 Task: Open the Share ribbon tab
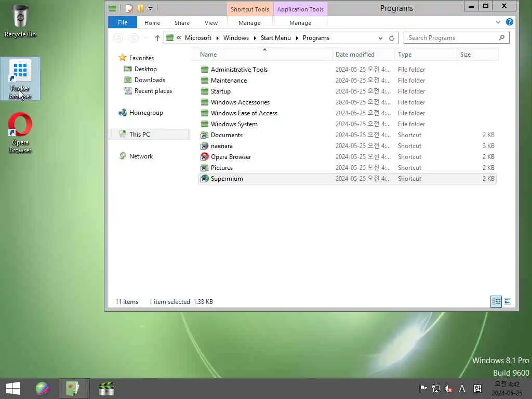pos(182,23)
